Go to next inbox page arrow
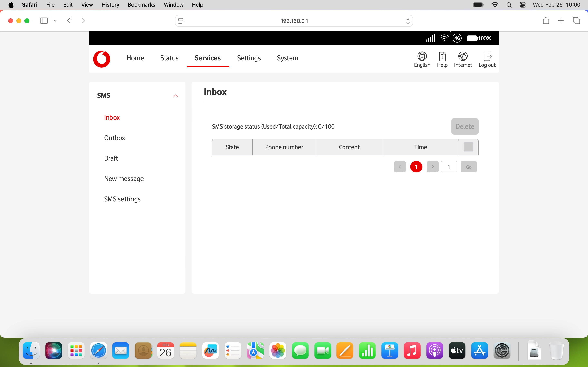588x367 pixels. (432, 167)
